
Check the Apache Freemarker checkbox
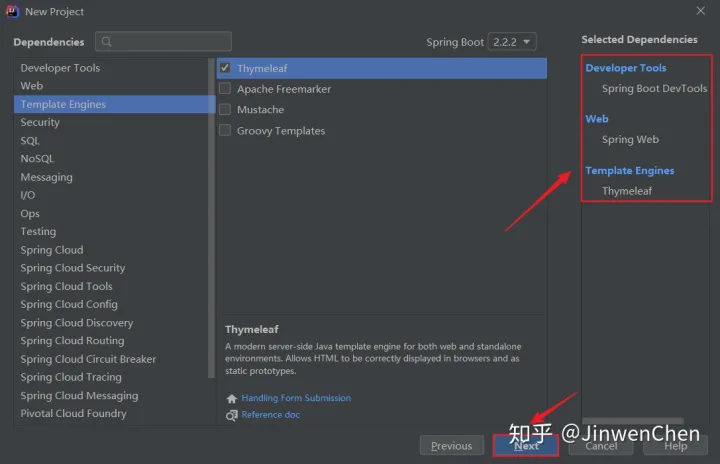[x=225, y=88]
